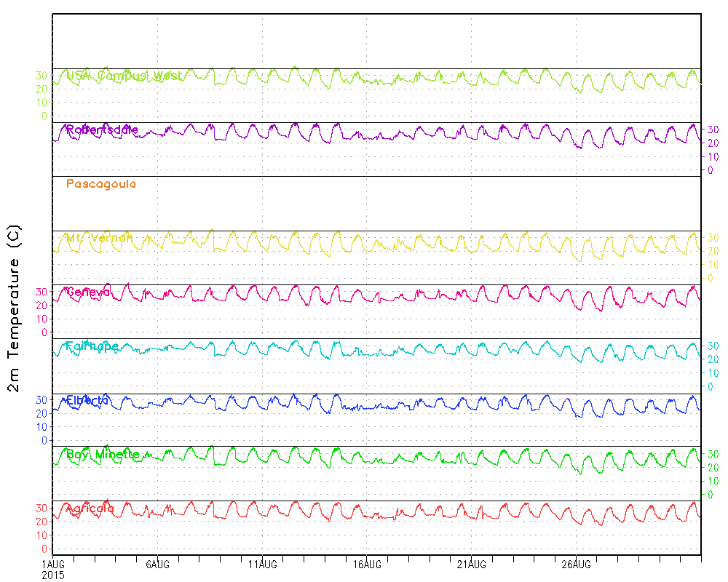
Task: Click the 16AUG date label
Action: click(367, 564)
